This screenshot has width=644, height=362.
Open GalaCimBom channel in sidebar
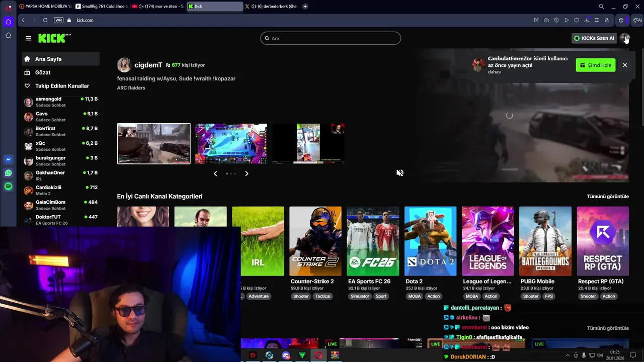[60, 205]
